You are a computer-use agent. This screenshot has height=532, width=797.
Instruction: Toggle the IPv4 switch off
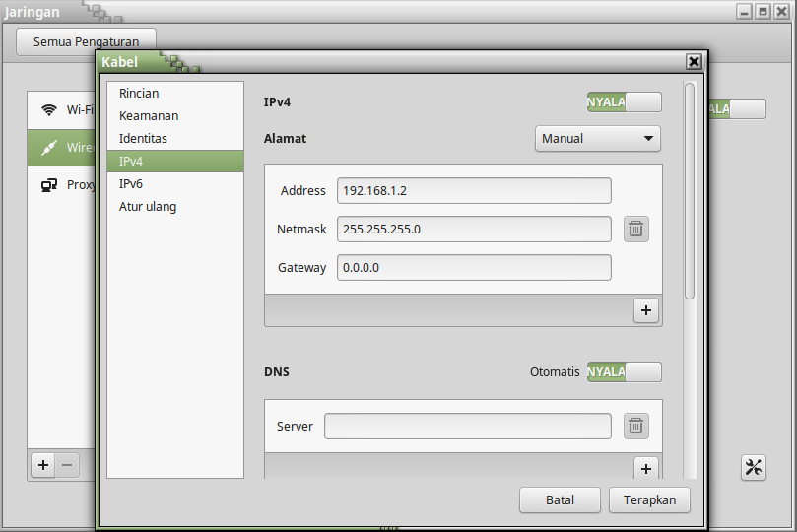(x=624, y=101)
